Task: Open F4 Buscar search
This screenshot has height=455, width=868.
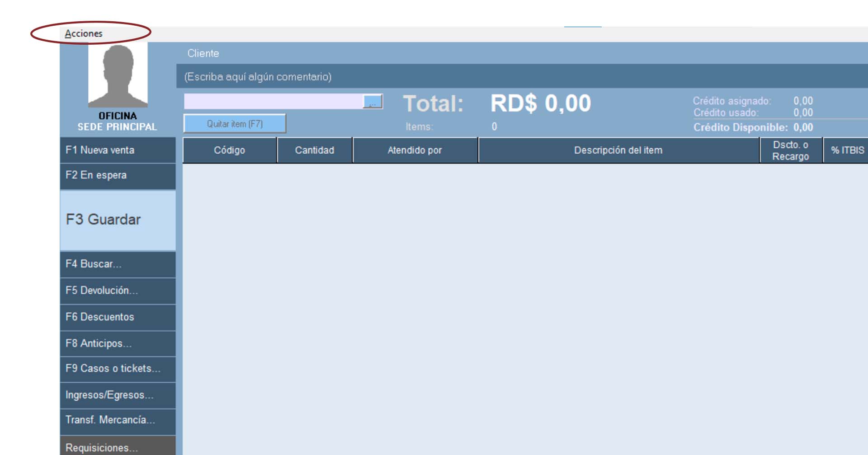Action: [x=118, y=264]
